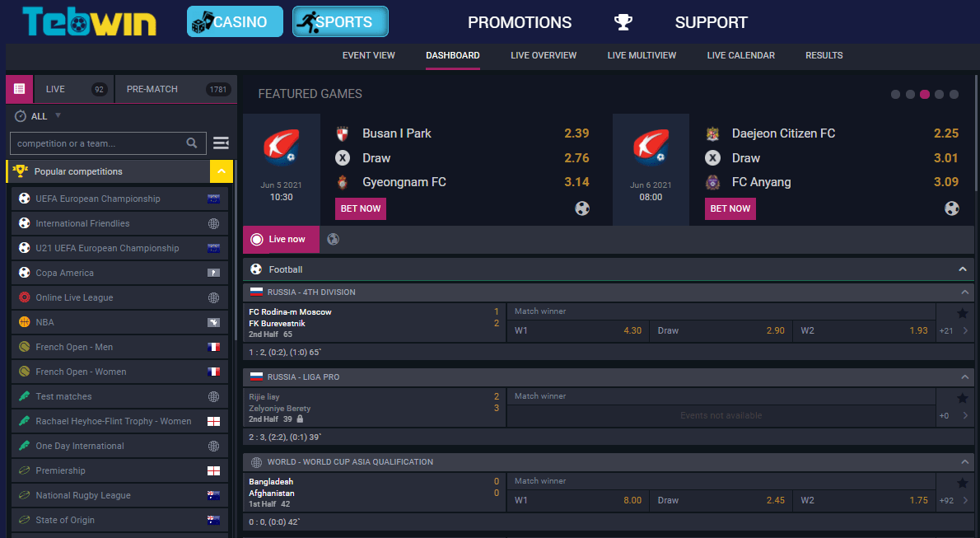The width and height of the screenshot is (980, 538).
Task: Click the Popular competitions trophy icon
Action: point(21,171)
